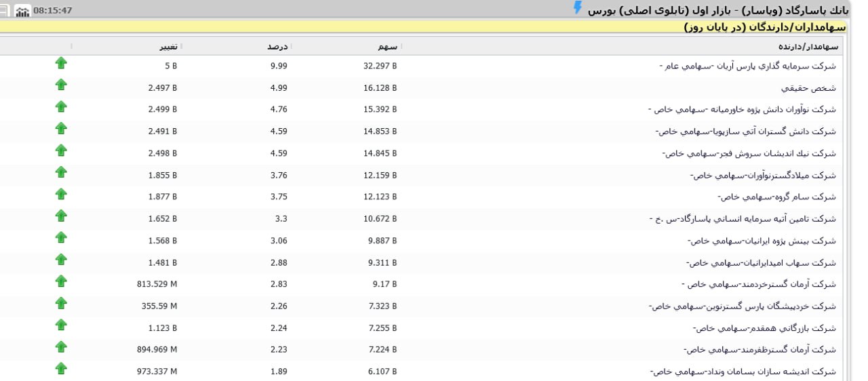
Task: Click the share value 14.853 B
Action: [x=380, y=132]
